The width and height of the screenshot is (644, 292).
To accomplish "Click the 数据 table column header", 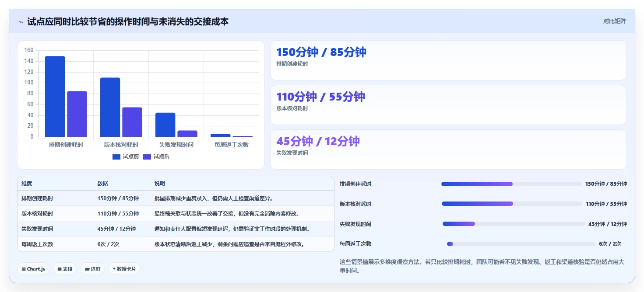I will (x=103, y=184).
